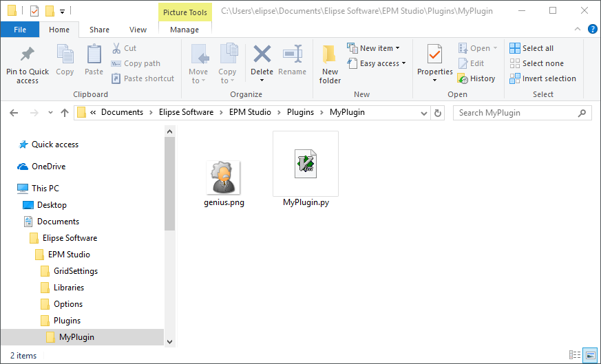Click the Delete icon in ribbon
This screenshot has width=601, height=364.
pyautogui.click(x=262, y=55)
